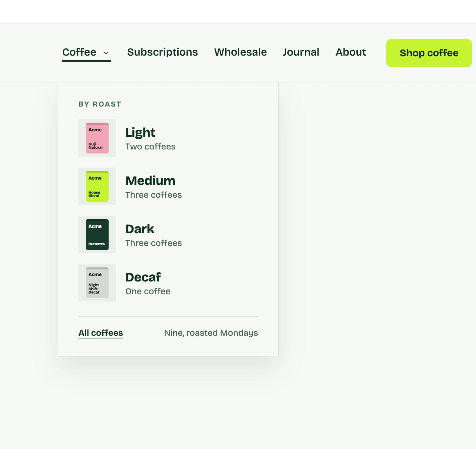Open the Subscriptions nav item
This screenshot has width=476, height=449.
[163, 52]
